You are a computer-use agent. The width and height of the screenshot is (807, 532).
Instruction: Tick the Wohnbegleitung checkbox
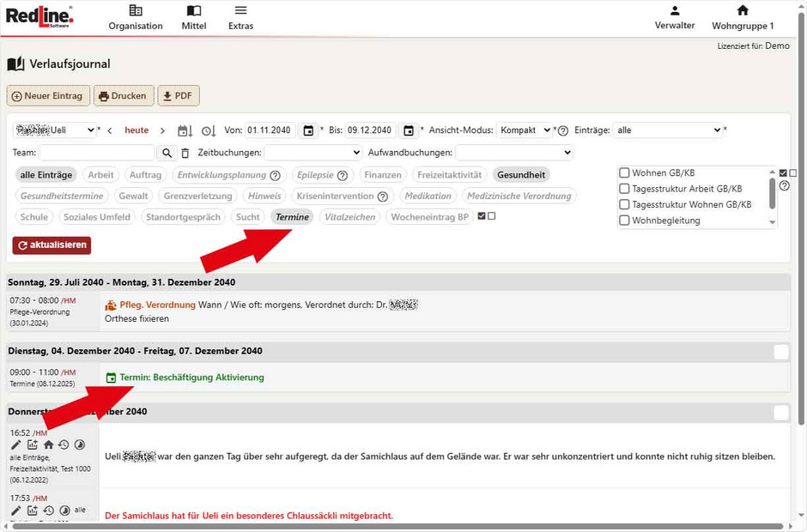(625, 221)
